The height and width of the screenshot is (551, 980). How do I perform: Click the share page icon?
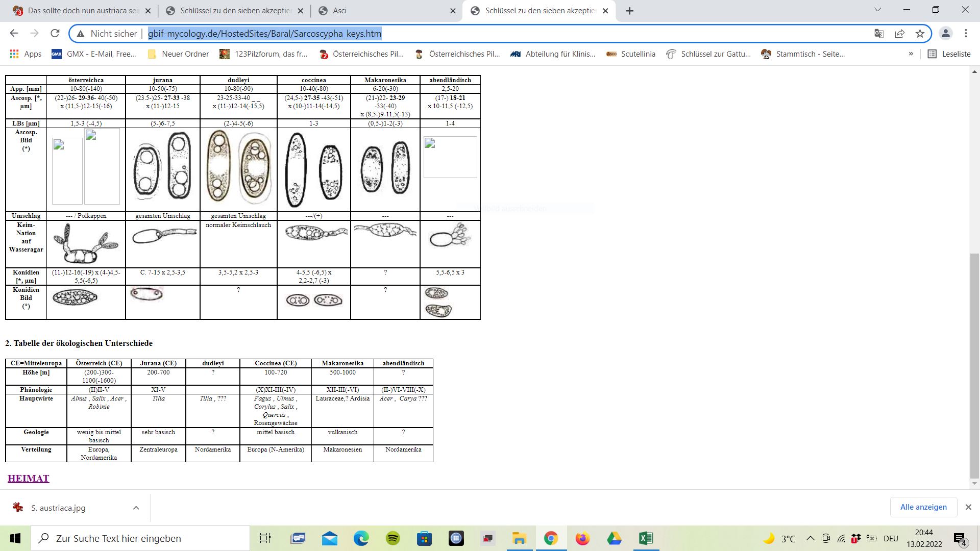(899, 34)
